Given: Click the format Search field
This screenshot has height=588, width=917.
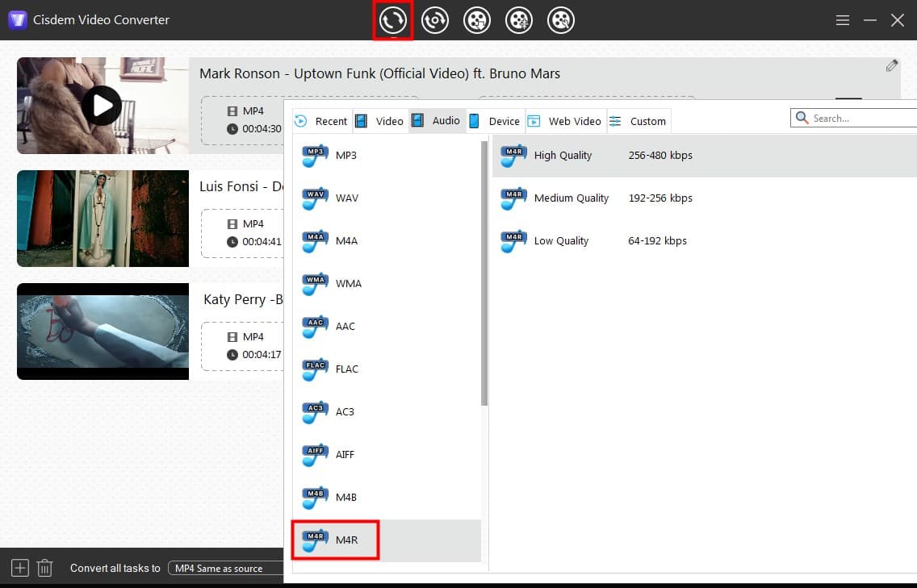Looking at the screenshot, I should [854, 118].
